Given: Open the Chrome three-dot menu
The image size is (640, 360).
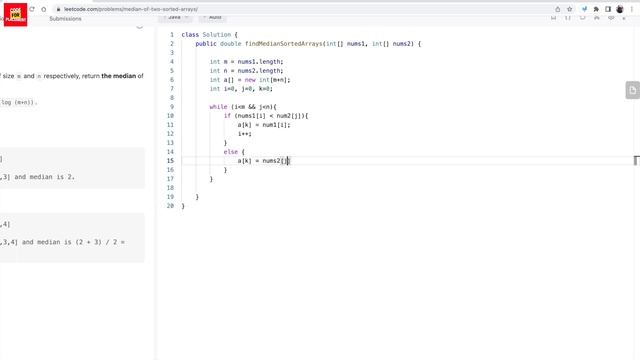Looking at the screenshot, I should point(631,9).
